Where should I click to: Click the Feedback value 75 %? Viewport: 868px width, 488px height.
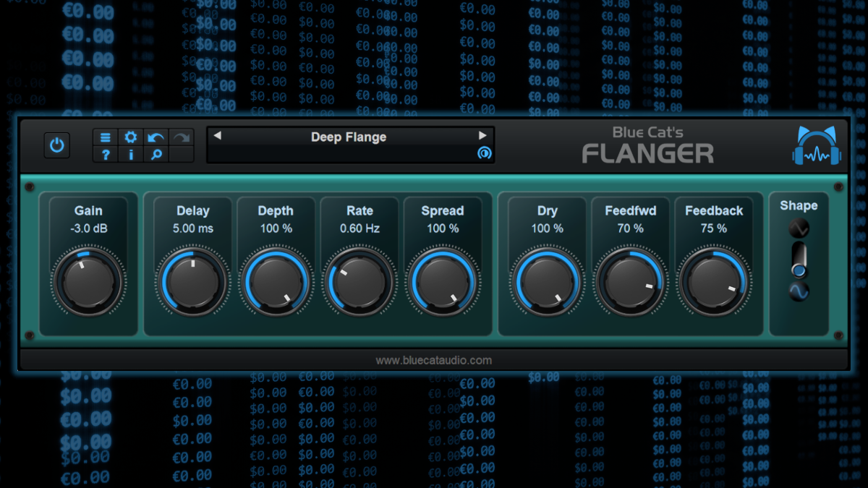point(713,228)
